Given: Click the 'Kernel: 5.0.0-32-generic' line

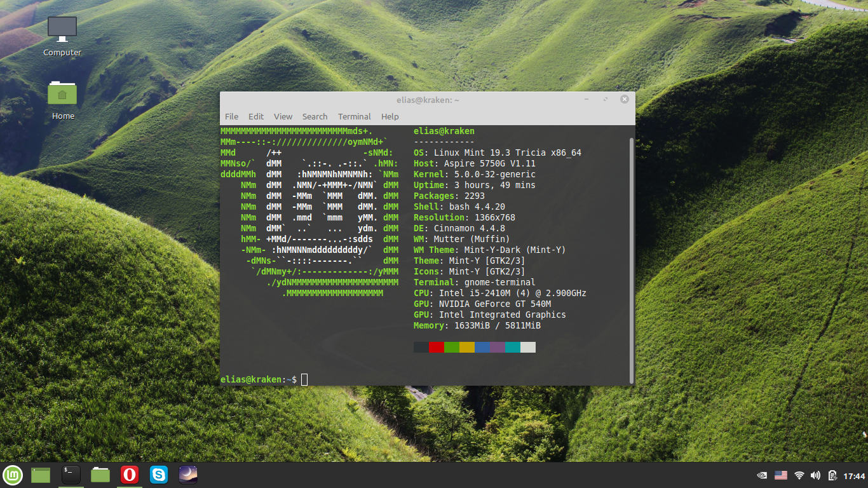Looking at the screenshot, I should point(475,174).
